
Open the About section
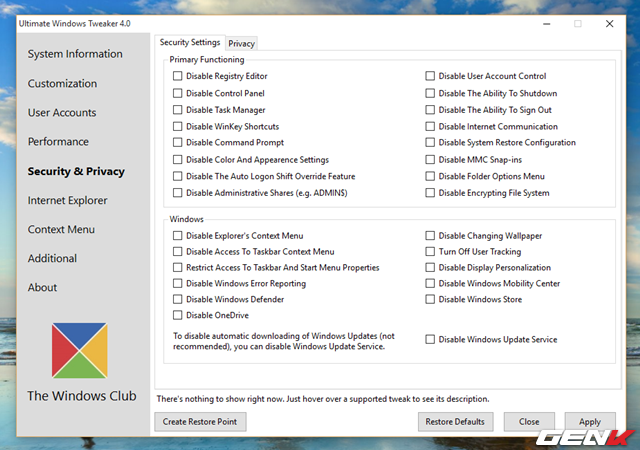(42, 287)
